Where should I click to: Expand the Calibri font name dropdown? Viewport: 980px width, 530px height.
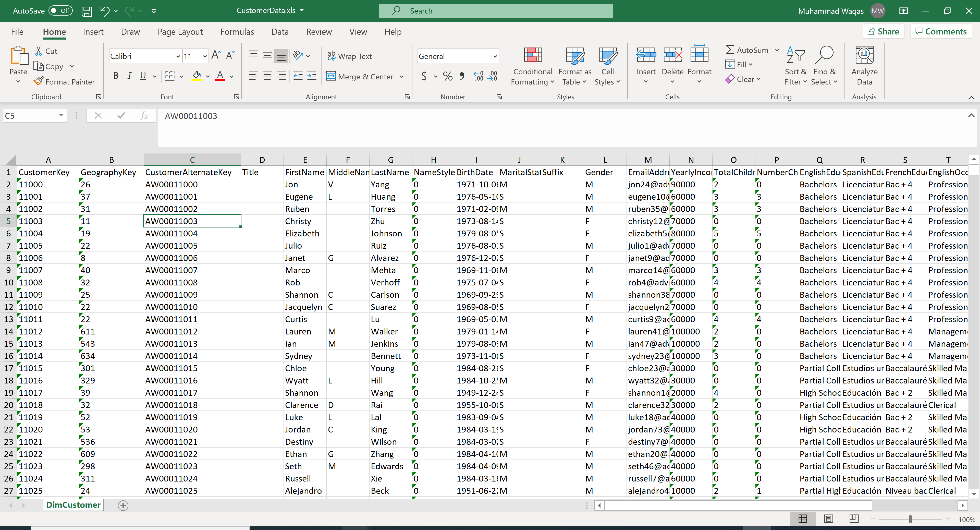click(x=178, y=56)
